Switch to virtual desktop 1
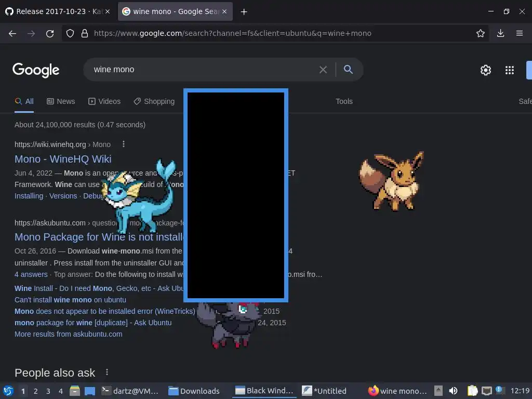This screenshot has height=399, width=532. pos(23,391)
